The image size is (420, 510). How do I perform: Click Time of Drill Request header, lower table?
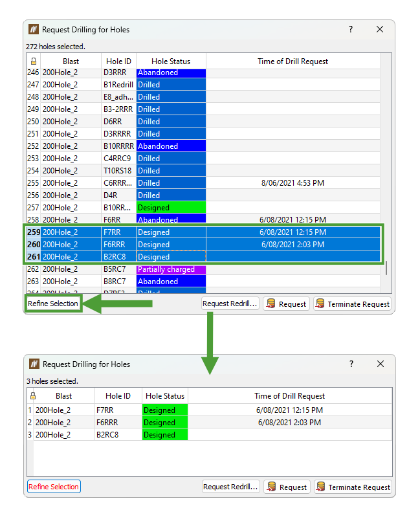coord(289,396)
